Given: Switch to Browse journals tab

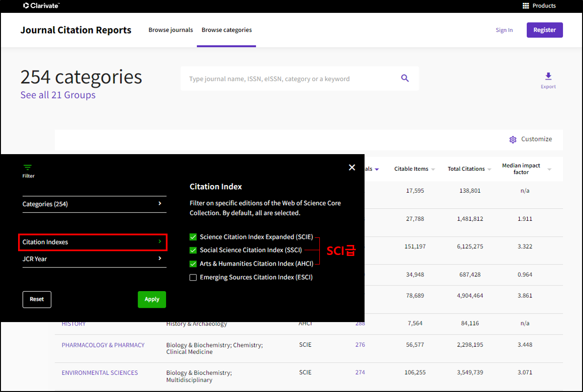Looking at the screenshot, I should pos(170,30).
